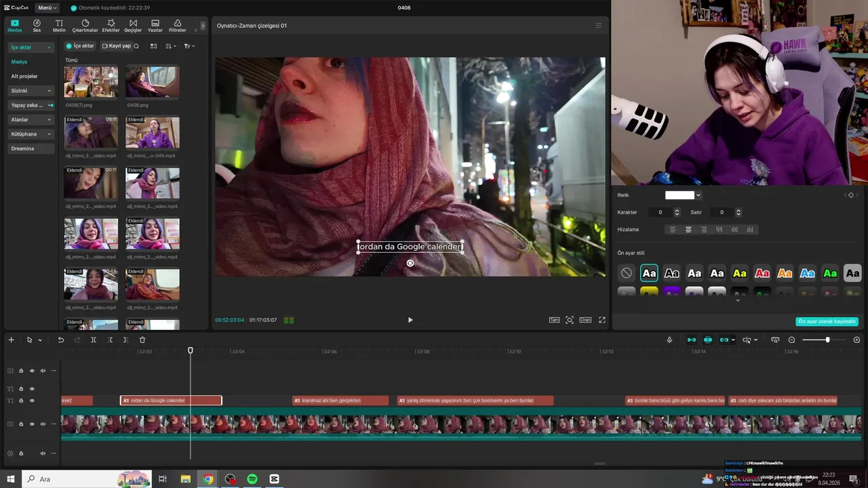
Task: Align text right in Hizalama row
Action: [x=704, y=230]
